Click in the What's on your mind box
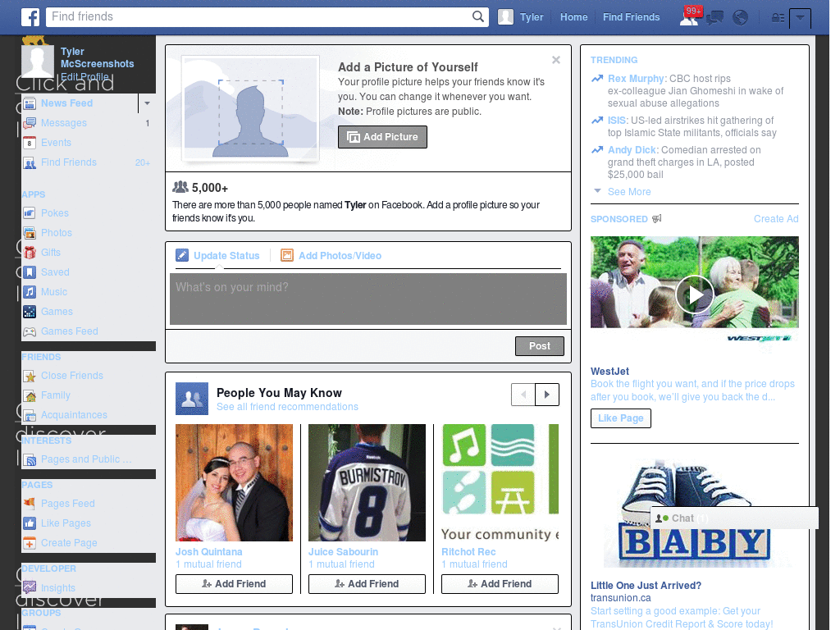This screenshot has width=840, height=630. coord(368,299)
